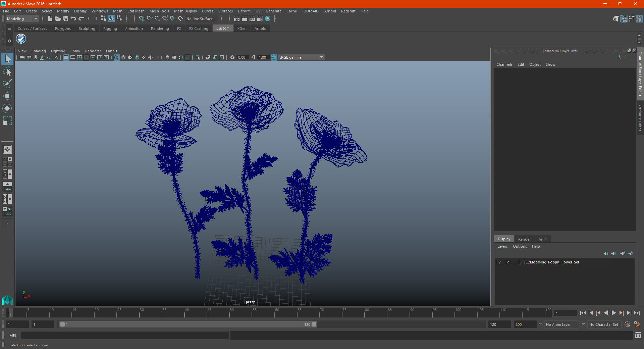Screen dimensions: 644x349
Task: Open the Shading panel menu
Action: tap(39, 51)
